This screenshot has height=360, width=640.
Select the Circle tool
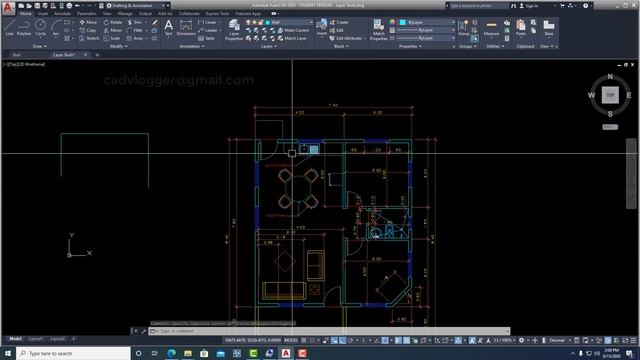[x=40, y=28]
